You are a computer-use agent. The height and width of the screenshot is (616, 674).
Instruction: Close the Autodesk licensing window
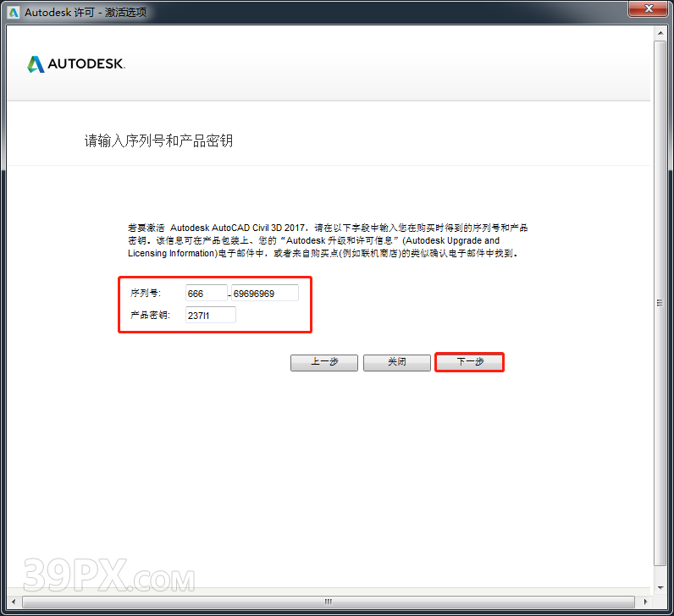[649, 8]
